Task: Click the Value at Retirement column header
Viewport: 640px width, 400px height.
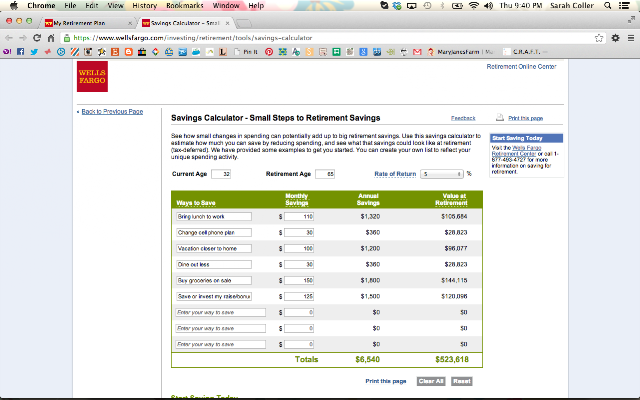Action: click(x=451, y=199)
